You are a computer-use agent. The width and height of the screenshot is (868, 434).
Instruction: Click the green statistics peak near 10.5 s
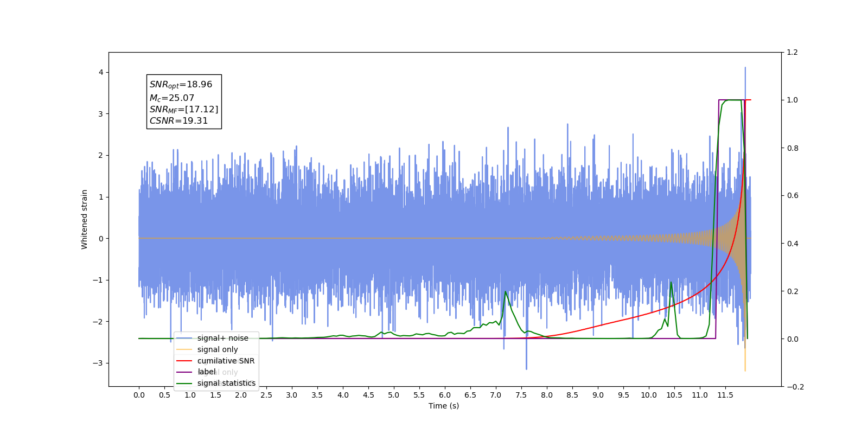tap(671, 282)
